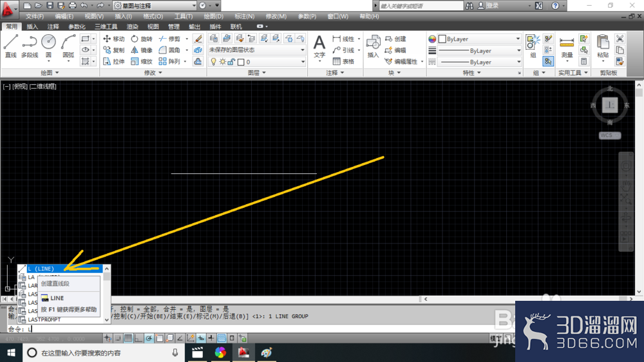Click the Measure (测量) tool
The width and height of the screenshot is (644, 362).
click(567, 46)
